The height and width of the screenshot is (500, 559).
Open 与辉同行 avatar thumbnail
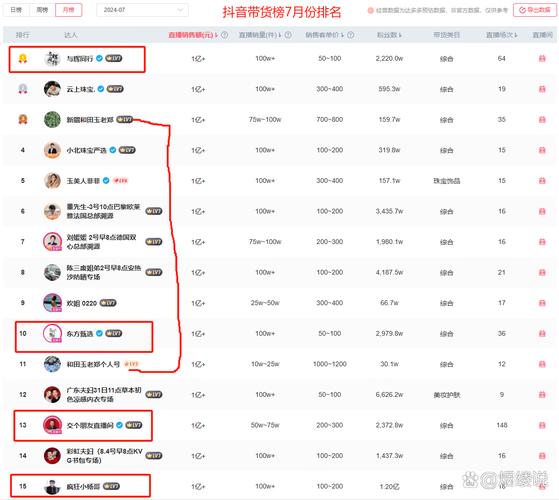pos(52,58)
